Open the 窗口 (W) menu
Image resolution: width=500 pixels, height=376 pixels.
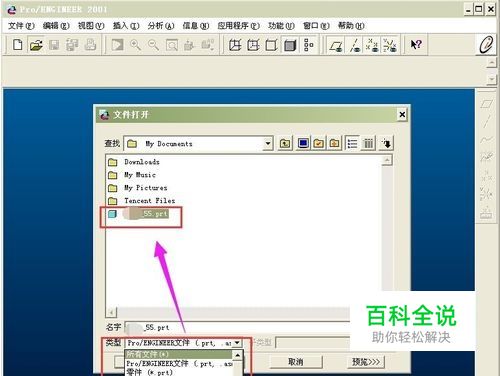click(316, 26)
